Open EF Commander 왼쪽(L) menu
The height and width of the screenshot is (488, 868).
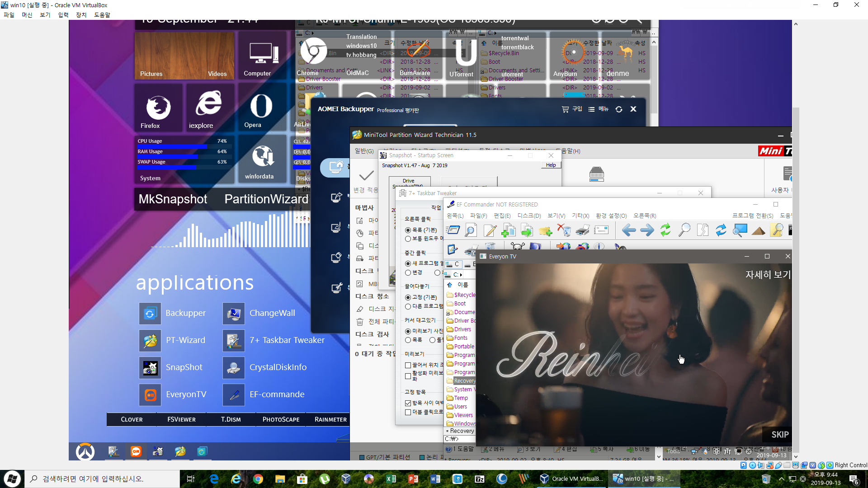455,216
